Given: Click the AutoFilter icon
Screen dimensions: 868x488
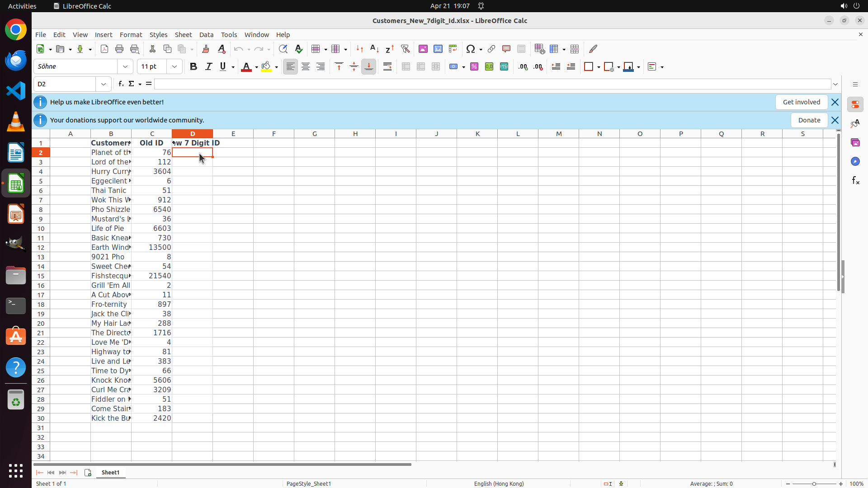Looking at the screenshot, I should tap(405, 49).
